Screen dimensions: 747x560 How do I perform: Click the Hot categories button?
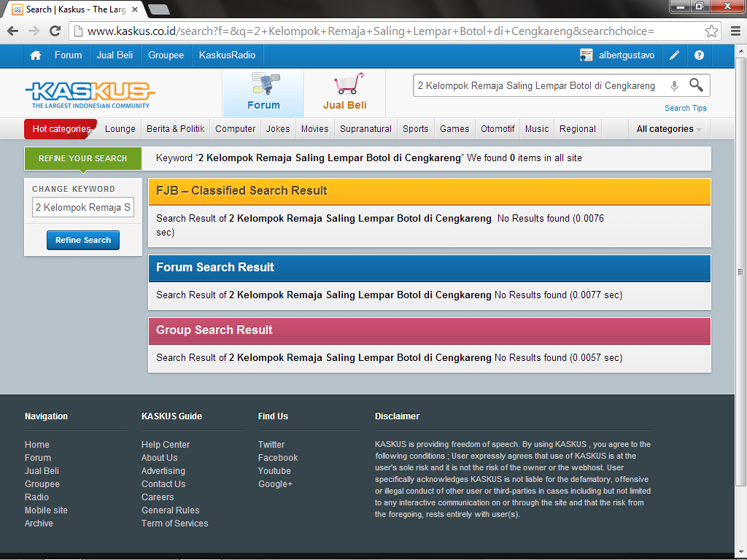coord(61,129)
